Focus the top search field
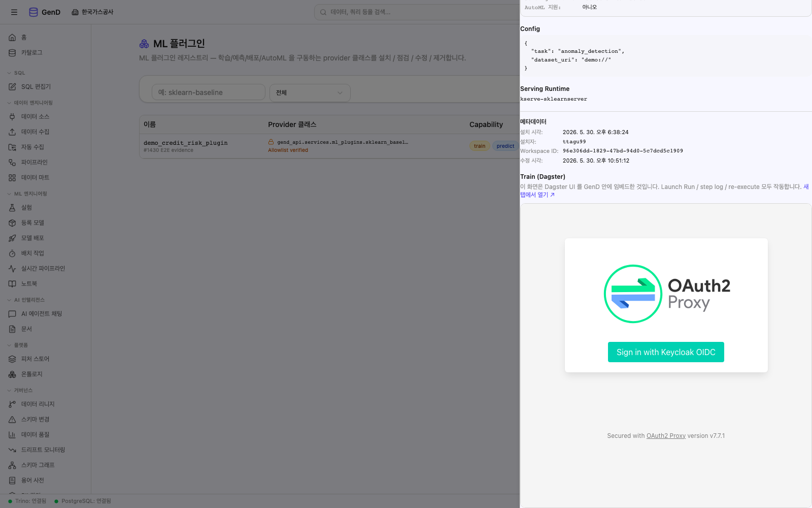 pyautogui.click(x=417, y=12)
